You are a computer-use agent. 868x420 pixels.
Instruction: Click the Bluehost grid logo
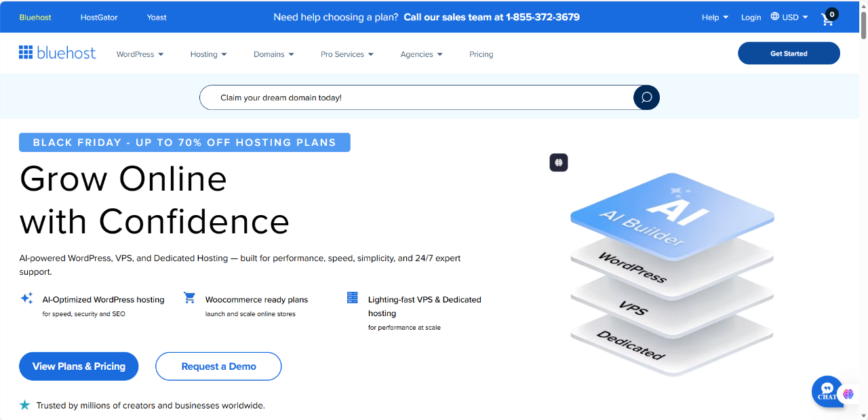pos(26,53)
